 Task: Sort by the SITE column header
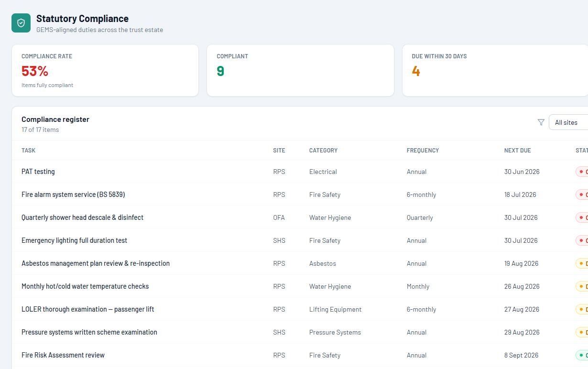pos(279,150)
